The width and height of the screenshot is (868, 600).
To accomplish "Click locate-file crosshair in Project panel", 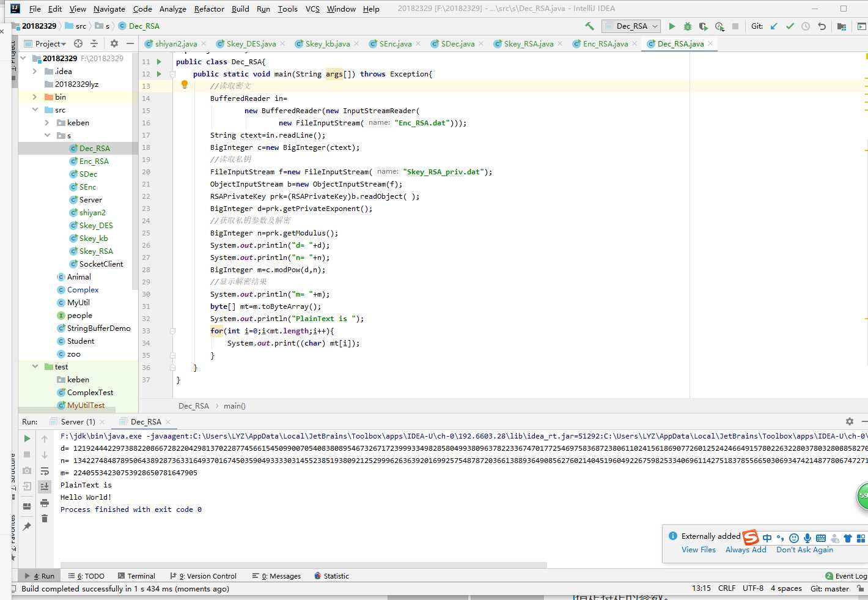I will point(78,43).
